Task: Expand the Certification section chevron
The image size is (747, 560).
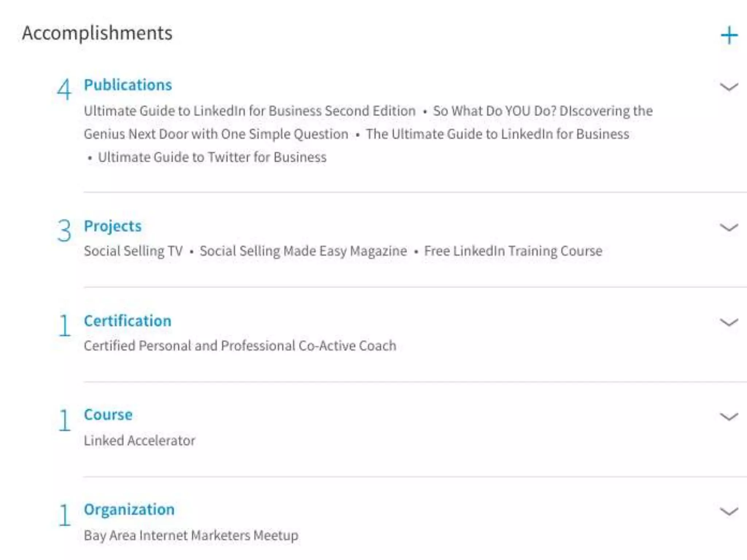Action: point(729,322)
